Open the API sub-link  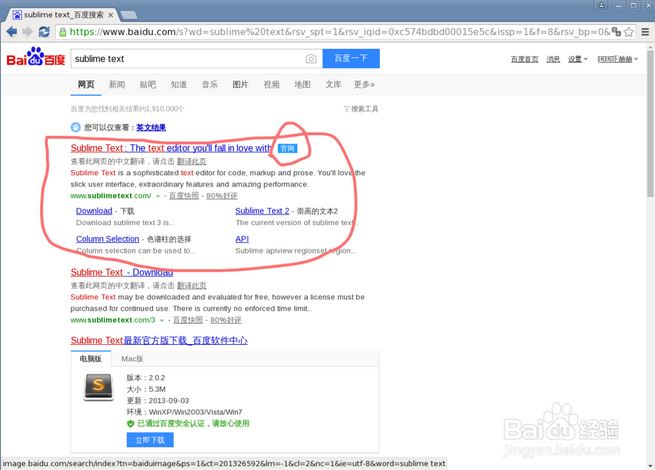(242, 239)
